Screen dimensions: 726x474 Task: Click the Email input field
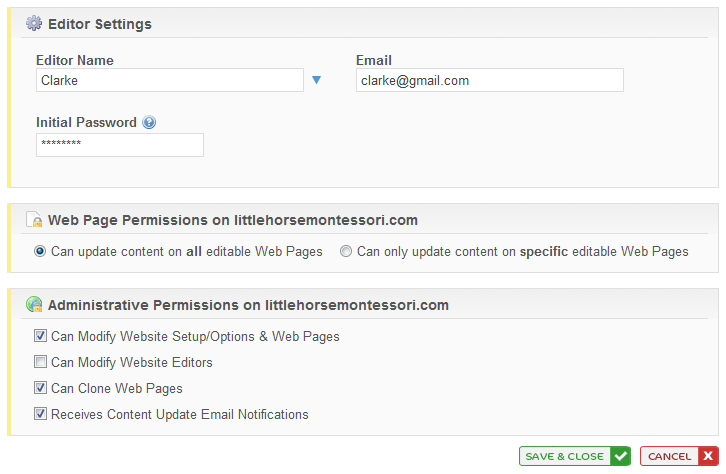pos(490,80)
